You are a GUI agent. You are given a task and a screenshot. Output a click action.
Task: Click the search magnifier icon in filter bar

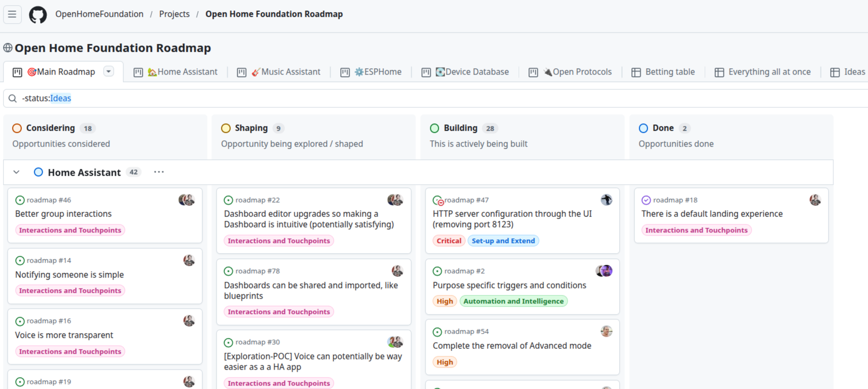click(13, 98)
